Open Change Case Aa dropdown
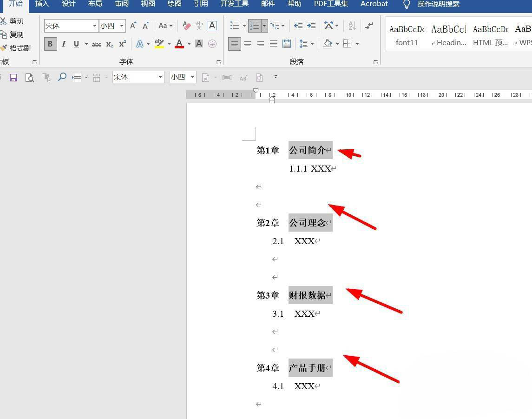 coord(165,26)
